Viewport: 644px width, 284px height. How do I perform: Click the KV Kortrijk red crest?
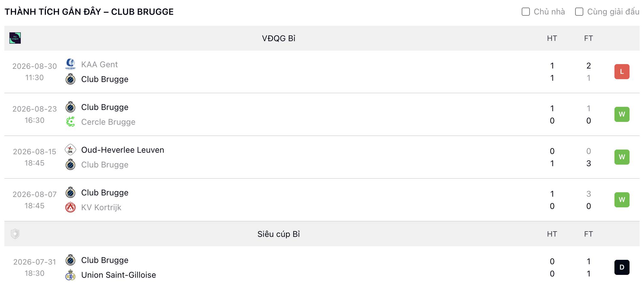click(x=70, y=207)
